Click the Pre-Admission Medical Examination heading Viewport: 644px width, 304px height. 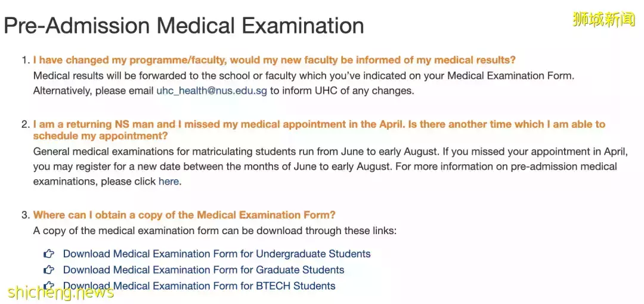click(184, 26)
